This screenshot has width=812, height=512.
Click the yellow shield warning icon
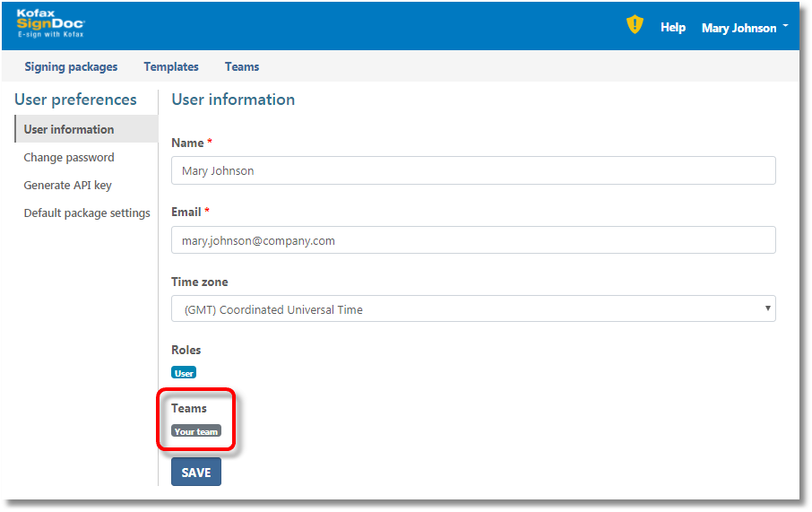pos(635,25)
